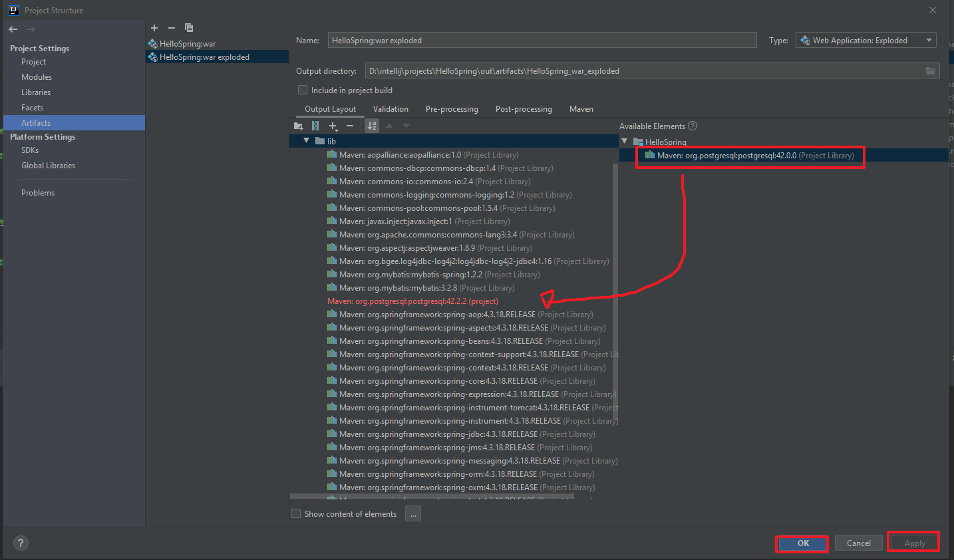
Task: Click the lib folder icon
Action: pyautogui.click(x=320, y=141)
